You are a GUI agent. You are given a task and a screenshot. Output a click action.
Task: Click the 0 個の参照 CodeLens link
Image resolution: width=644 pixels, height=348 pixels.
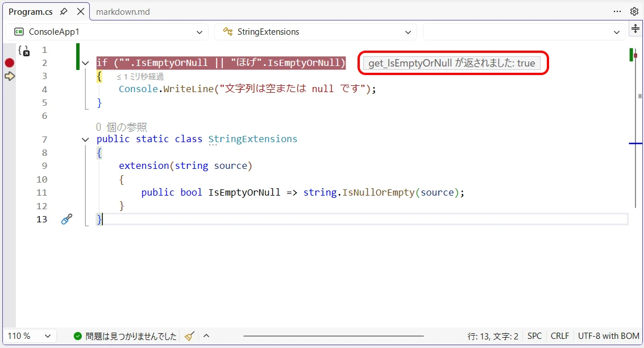(x=122, y=127)
